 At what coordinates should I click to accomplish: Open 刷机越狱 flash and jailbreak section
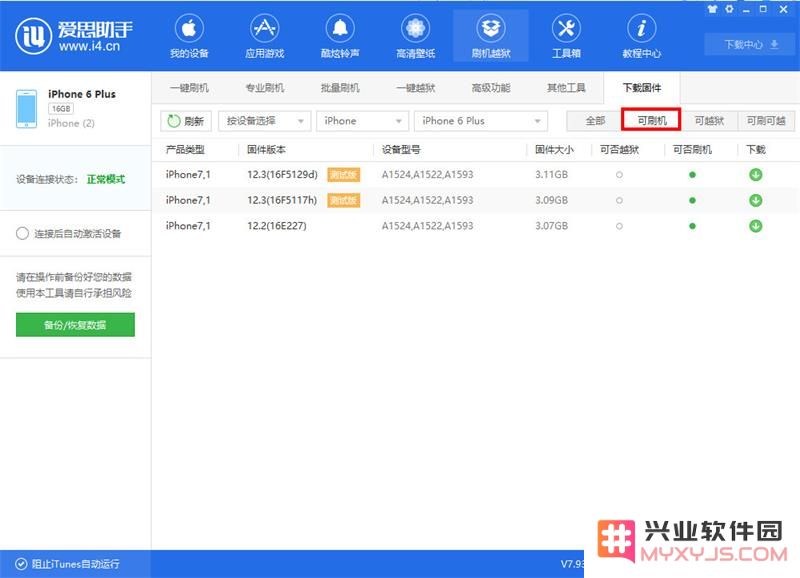point(491,36)
